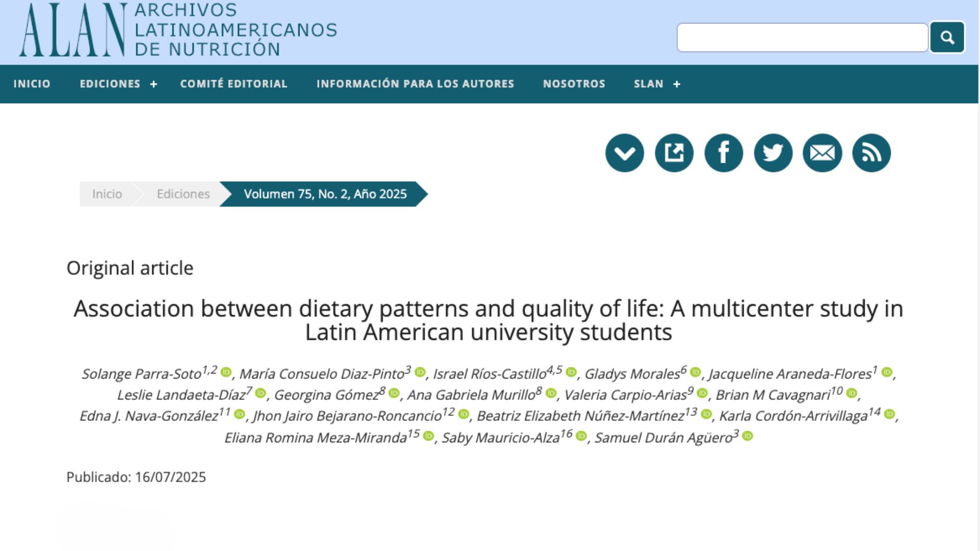Click the magnifying glass search button
The height and width of the screenshot is (551, 980).
coord(947,37)
